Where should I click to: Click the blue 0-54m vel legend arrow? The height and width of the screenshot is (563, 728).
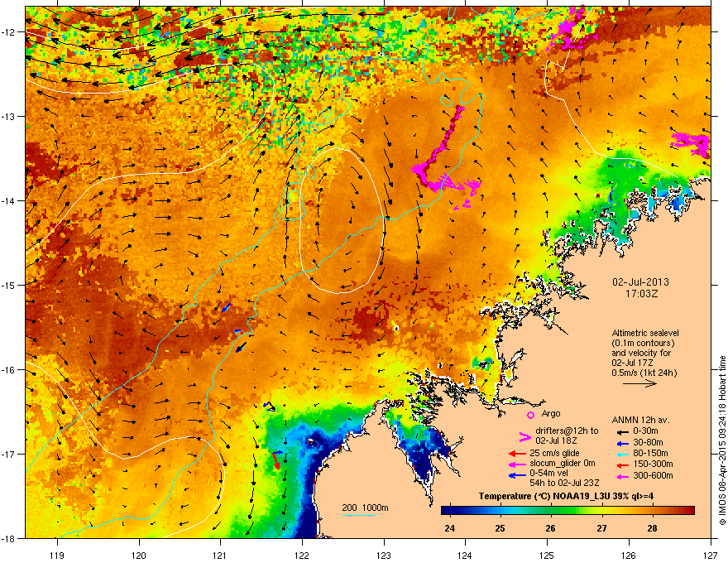pyautogui.click(x=517, y=475)
